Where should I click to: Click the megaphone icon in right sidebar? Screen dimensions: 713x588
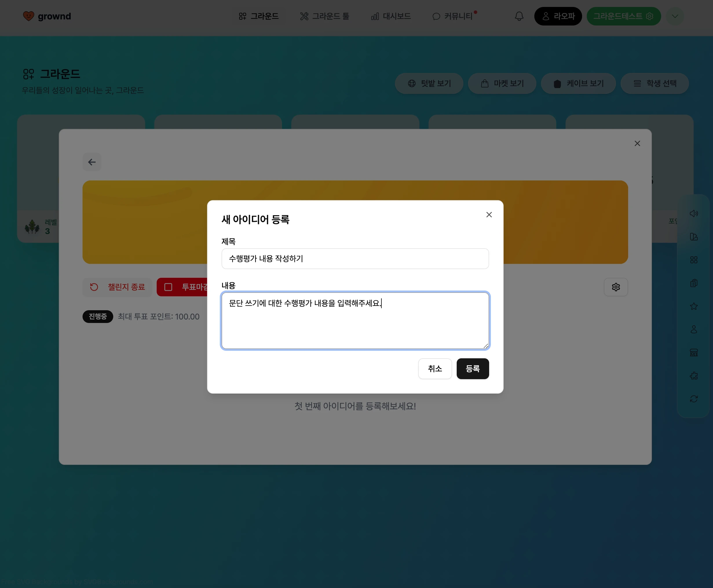pyautogui.click(x=694, y=213)
